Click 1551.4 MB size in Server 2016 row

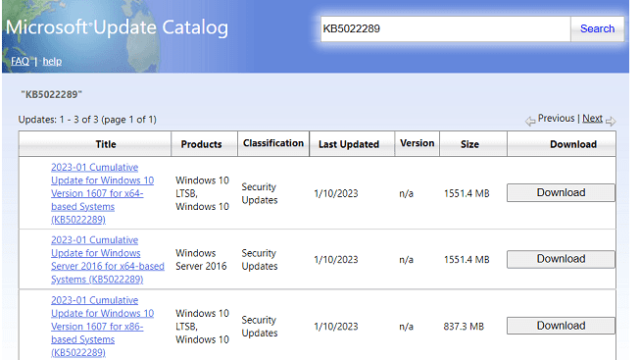tap(467, 260)
